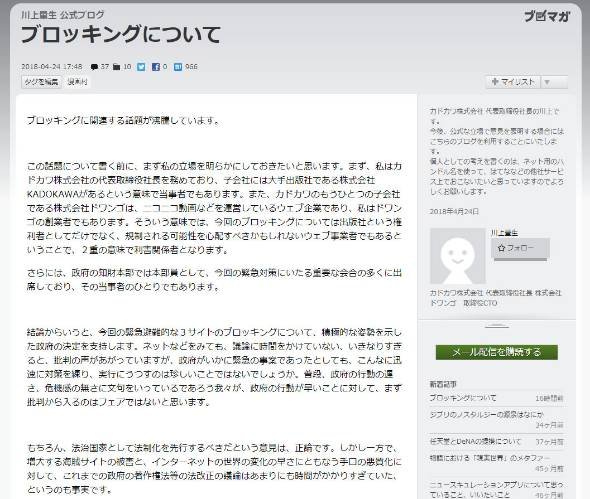The width and height of the screenshot is (590, 499).
Task: Click the post date 2018-04-24 17:48
Action: pyautogui.click(x=52, y=67)
